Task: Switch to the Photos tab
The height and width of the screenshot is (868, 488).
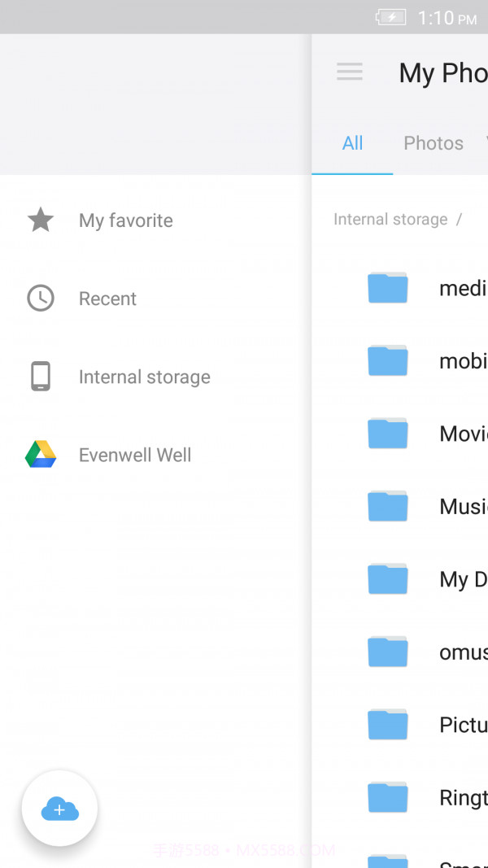Action: [434, 143]
